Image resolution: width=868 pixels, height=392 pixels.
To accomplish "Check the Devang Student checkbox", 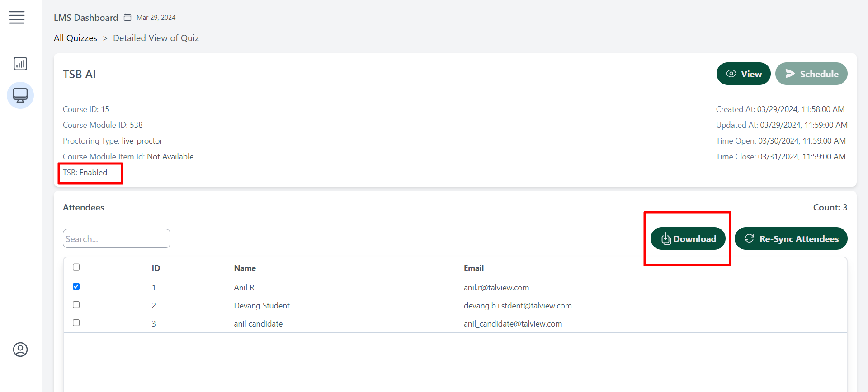I will click(76, 305).
